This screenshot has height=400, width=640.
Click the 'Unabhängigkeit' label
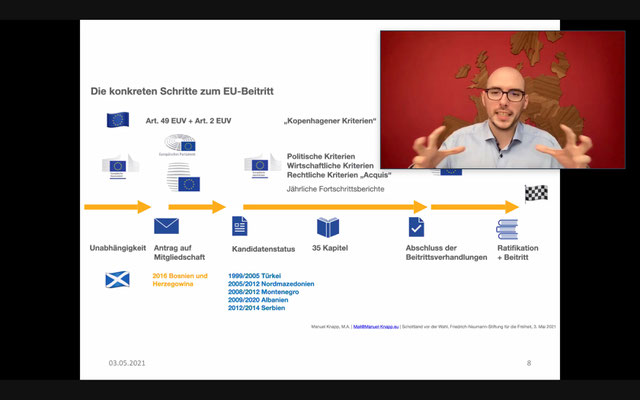118,248
